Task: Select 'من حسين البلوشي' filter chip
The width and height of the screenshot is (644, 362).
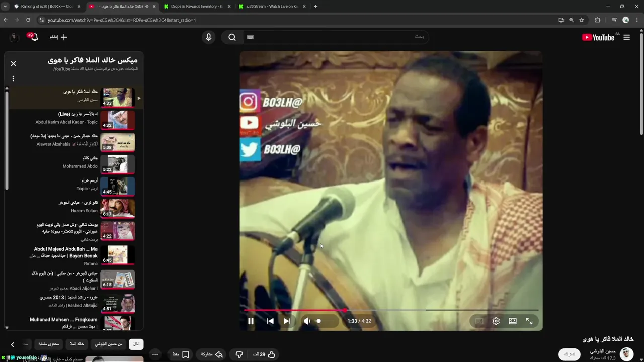Action: point(109,344)
